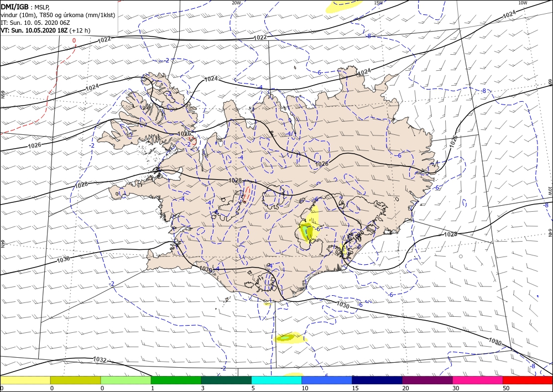Screen dimensions: 553x392
Task: Click the navy blue legend swatch
Action: [377, 380]
